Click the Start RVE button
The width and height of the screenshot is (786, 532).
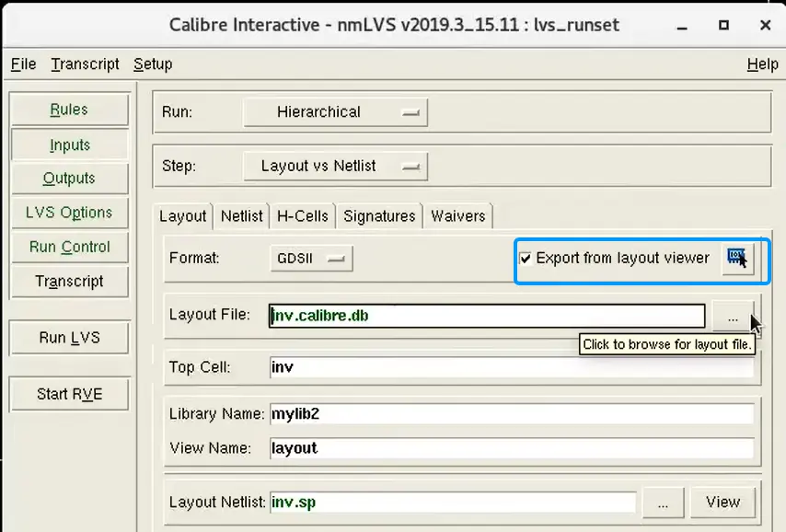point(70,394)
